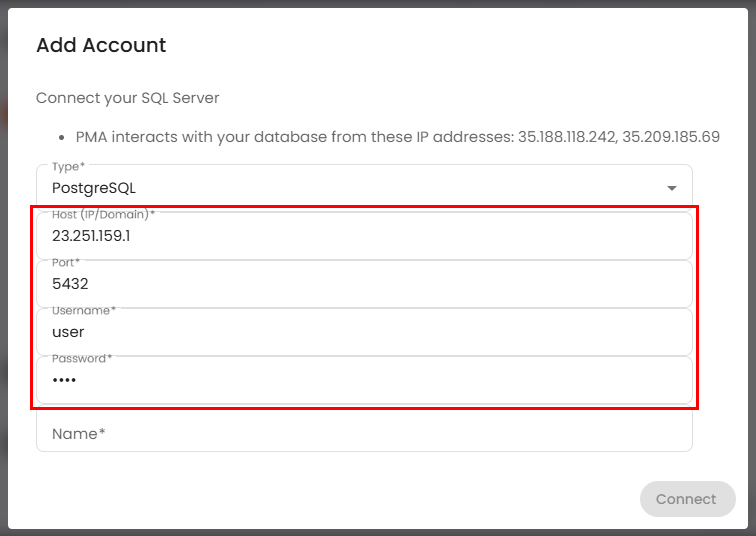The width and height of the screenshot is (756, 536).
Task: Click the host value 23.251.159.1
Action: tap(91, 237)
